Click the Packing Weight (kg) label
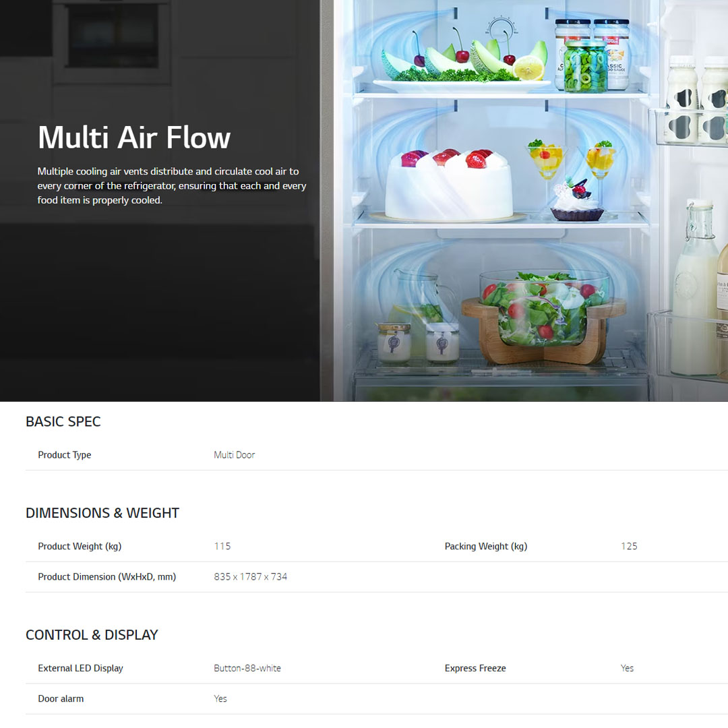 click(x=486, y=547)
